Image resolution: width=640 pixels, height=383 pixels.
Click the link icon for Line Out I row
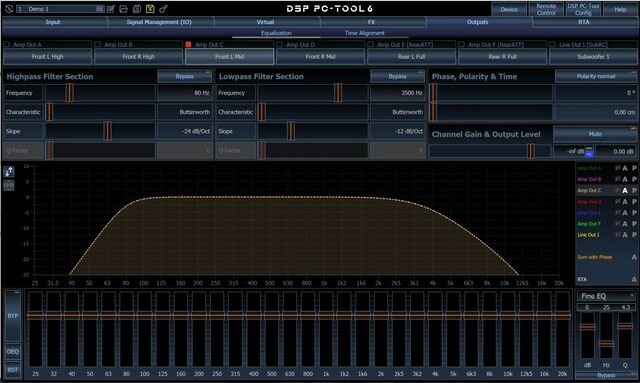click(618, 234)
